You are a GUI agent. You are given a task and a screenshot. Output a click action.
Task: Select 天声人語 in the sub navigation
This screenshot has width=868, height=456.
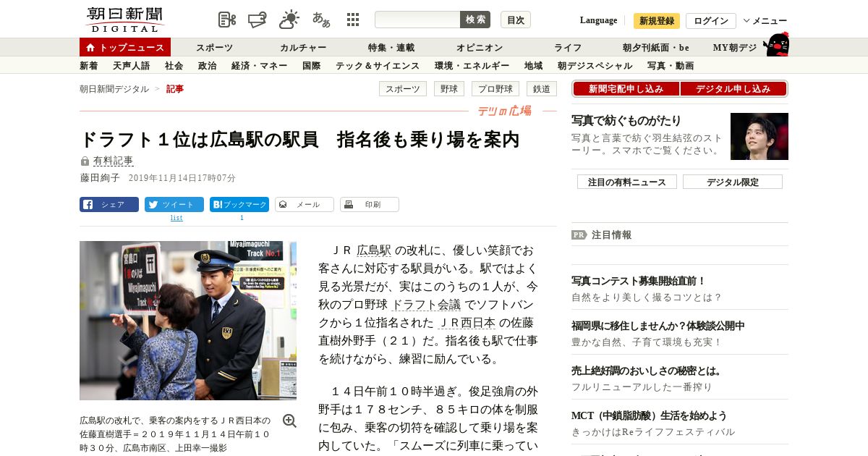pyautogui.click(x=132, y=66)
